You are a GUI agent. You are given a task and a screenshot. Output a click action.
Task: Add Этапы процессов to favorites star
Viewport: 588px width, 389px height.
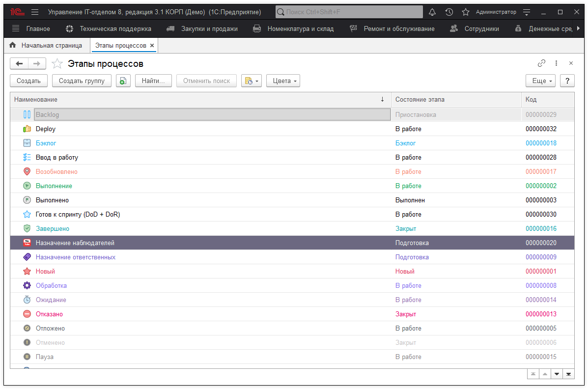click(57, 64)
